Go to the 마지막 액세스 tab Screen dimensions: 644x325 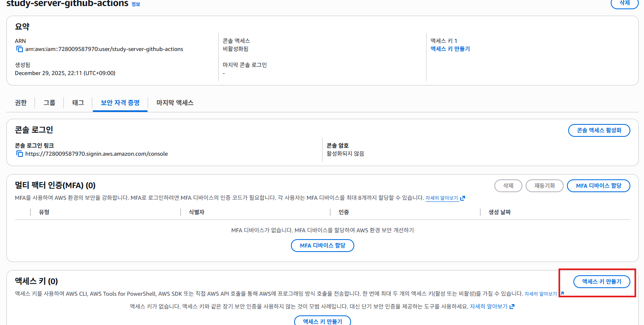pyautogui.click(x=175, y=103)
